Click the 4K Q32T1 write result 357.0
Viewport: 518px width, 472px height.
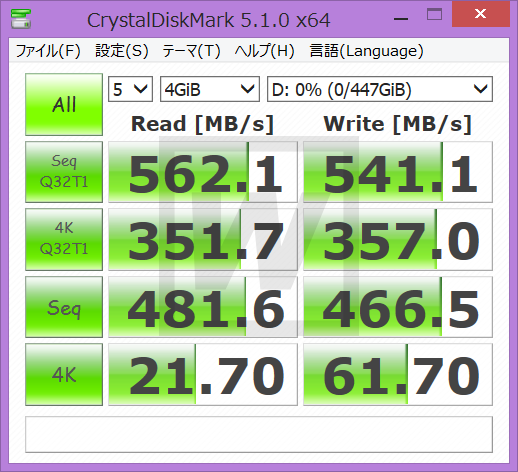[398, 239]
